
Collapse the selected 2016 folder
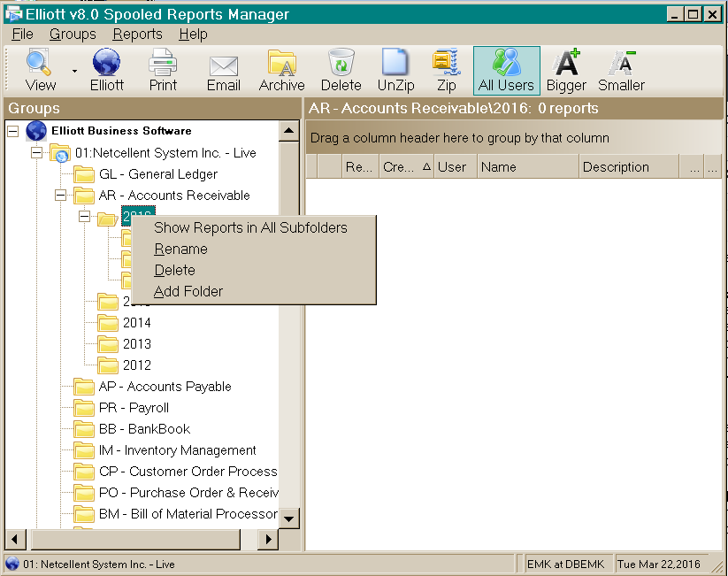coord(84,217)
